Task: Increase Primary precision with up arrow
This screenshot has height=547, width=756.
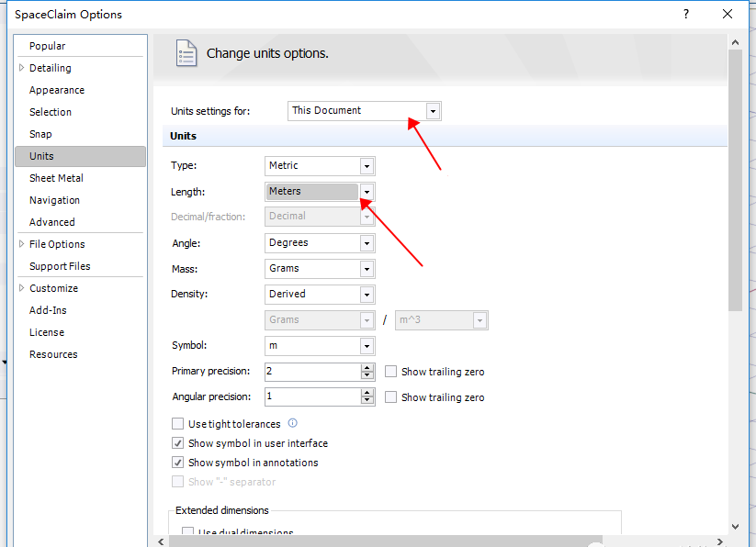Action: click(367, 367)
